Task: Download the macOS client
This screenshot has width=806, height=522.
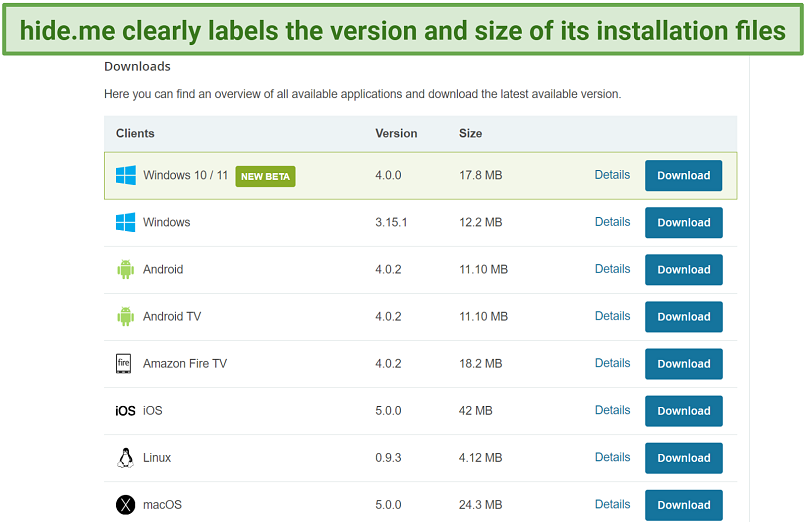Action: point(683,505)
